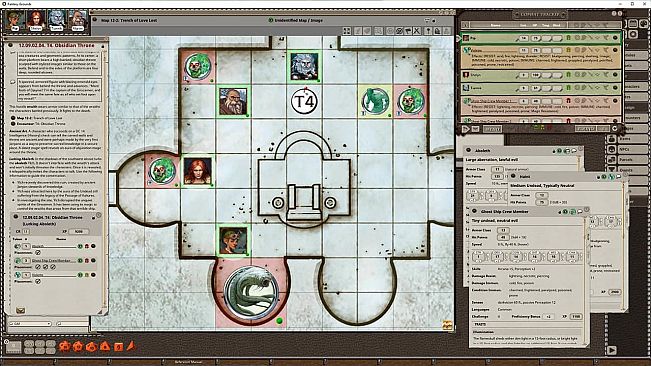Select the map eraser tool

pos(368,31)
